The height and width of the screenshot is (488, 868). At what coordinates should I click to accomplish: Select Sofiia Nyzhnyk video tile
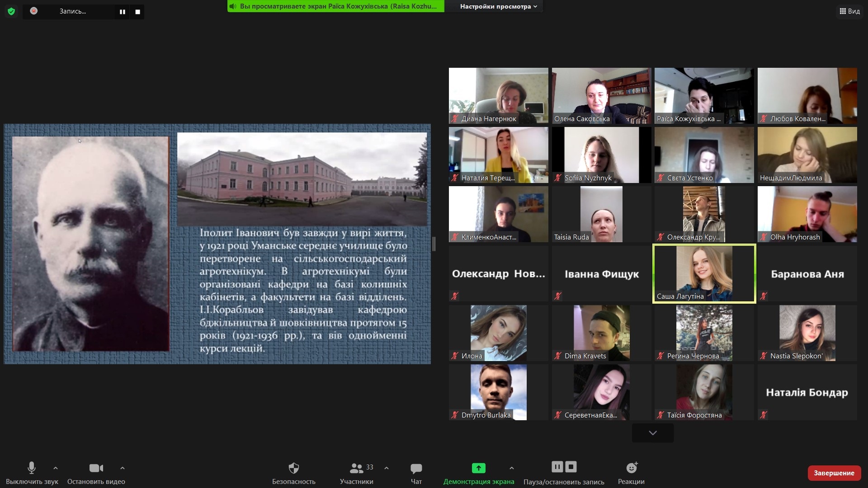[x=602, y=155]
